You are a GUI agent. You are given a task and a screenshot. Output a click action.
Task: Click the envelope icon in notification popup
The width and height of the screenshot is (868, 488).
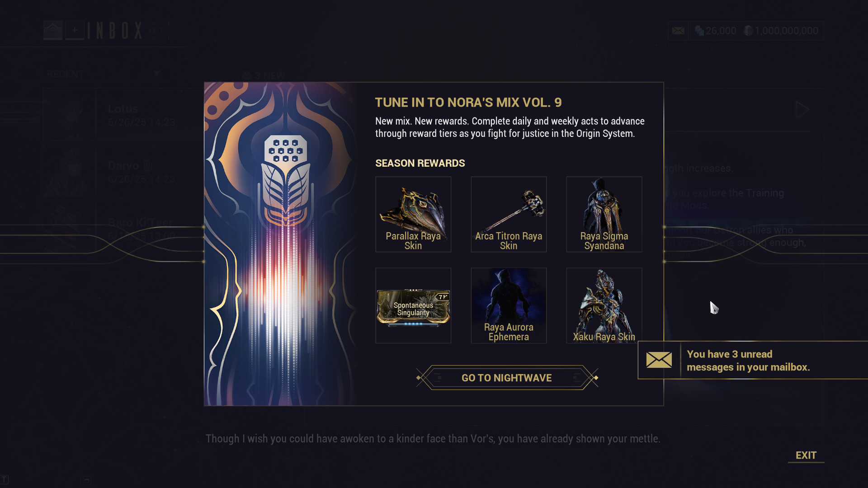tap(659, 360)
